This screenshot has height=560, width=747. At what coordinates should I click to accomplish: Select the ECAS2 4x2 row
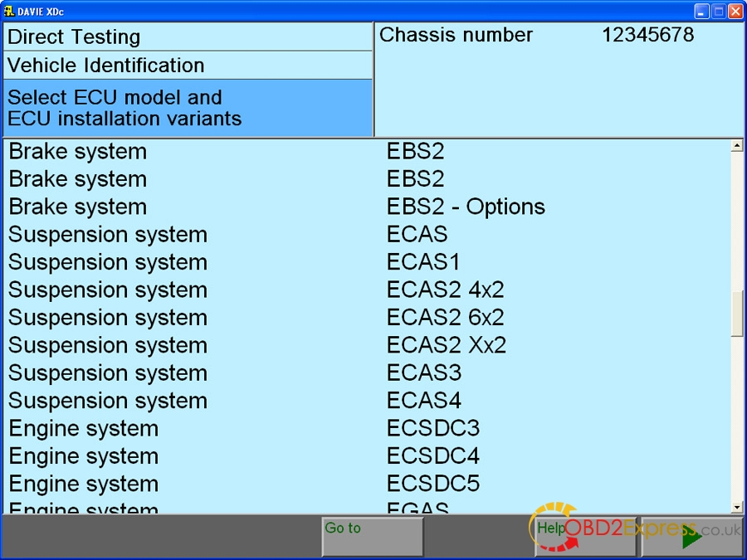(367, 290)
